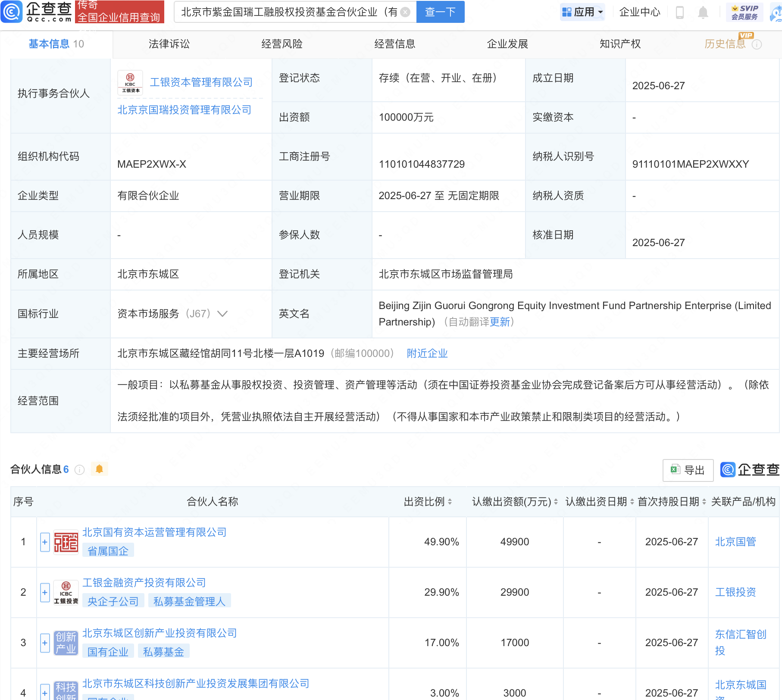Image resolution: width=782 pixels, height=700 pixels.
Task: Open 企业中心 link in header
Action: tap(640, 12)
